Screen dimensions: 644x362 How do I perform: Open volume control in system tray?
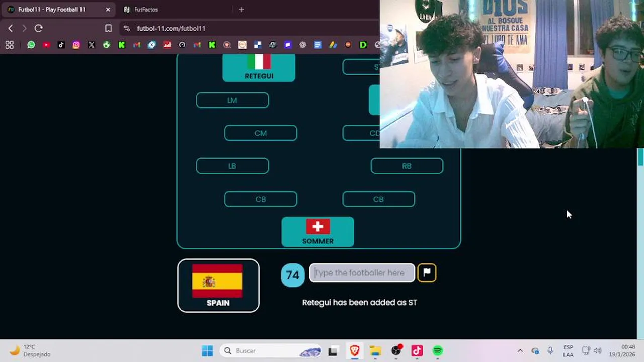[597, 351]
